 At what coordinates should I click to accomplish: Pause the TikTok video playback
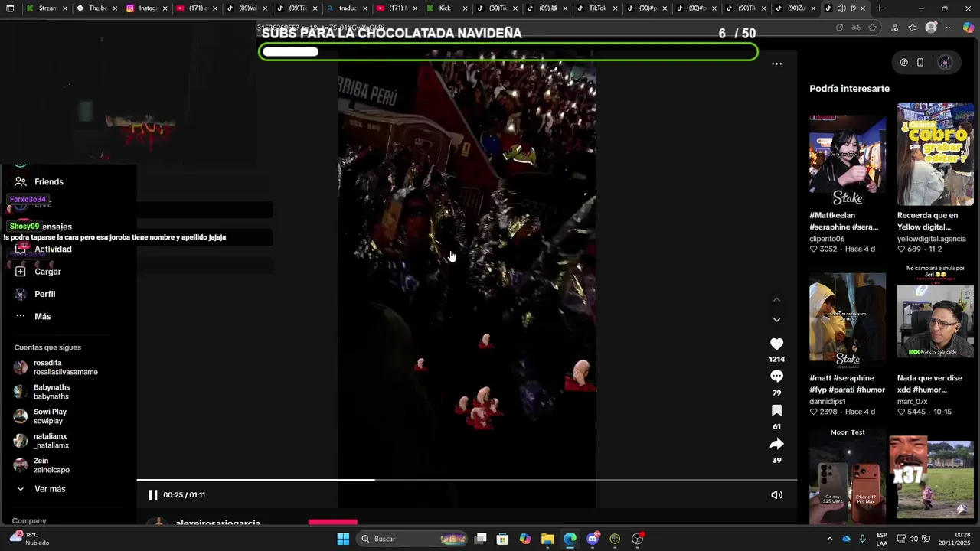point(152,495)
